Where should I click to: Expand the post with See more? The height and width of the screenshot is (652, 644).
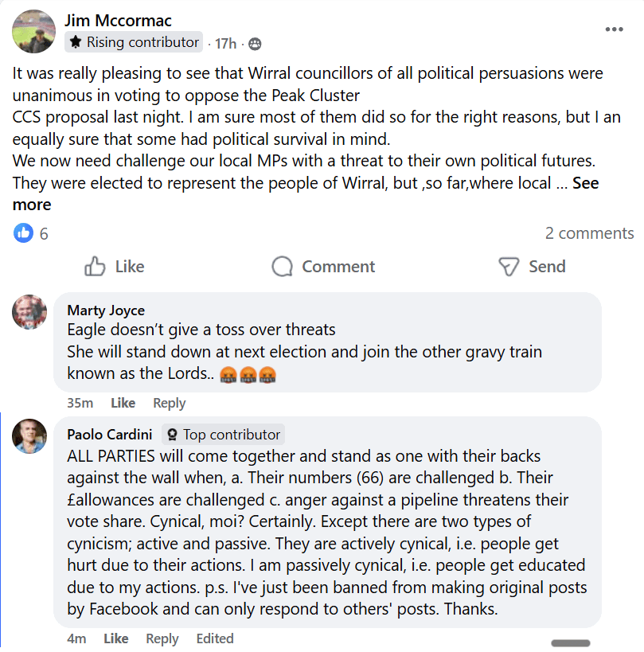click(x=32, y=205)
